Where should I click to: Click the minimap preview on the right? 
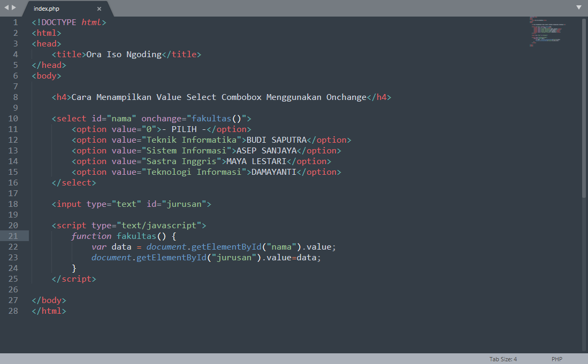[546, 32]
